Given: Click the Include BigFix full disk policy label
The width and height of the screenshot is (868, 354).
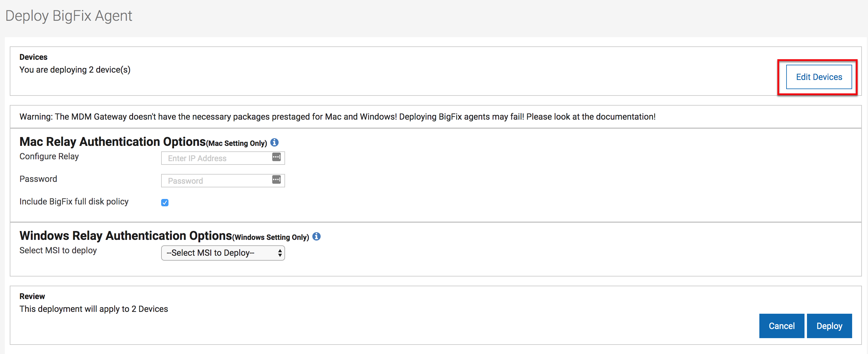Looking at the screenshot, I should click(x=74, y=201).
